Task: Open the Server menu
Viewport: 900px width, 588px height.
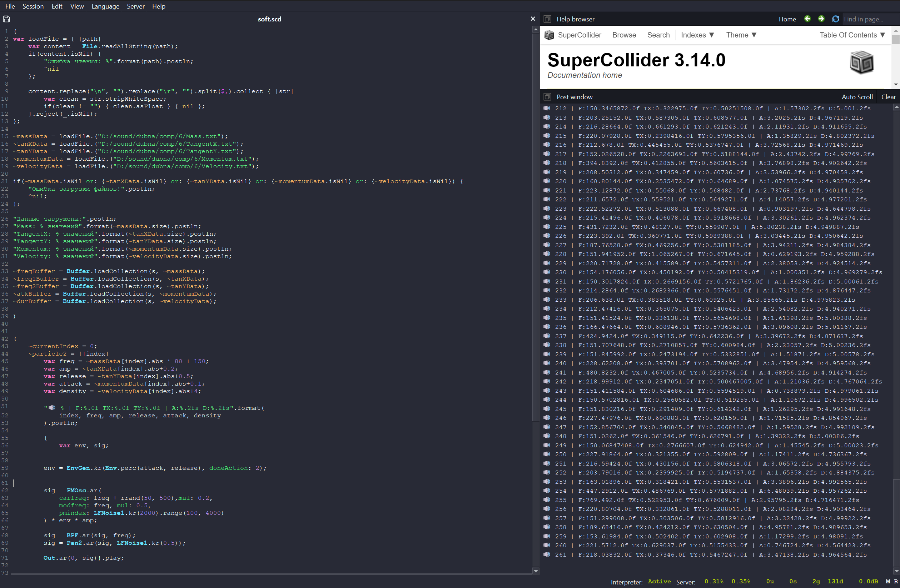Action: (135, 6)
